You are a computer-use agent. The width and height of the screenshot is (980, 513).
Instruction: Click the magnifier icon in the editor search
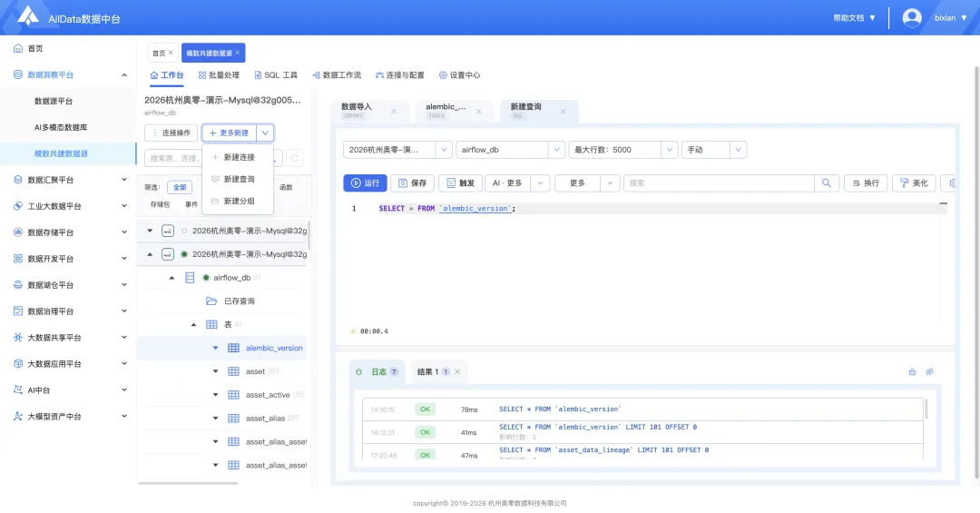coord(827,183)
